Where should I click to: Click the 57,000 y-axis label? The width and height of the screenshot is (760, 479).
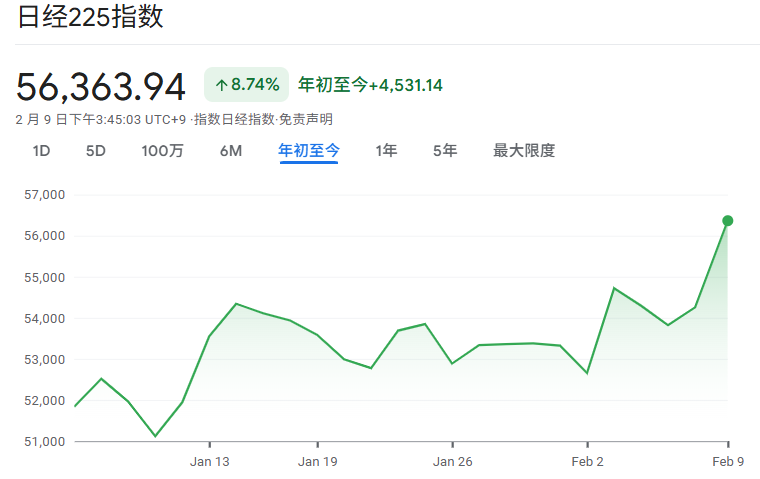pyautogui.click(x=43, y=195)
